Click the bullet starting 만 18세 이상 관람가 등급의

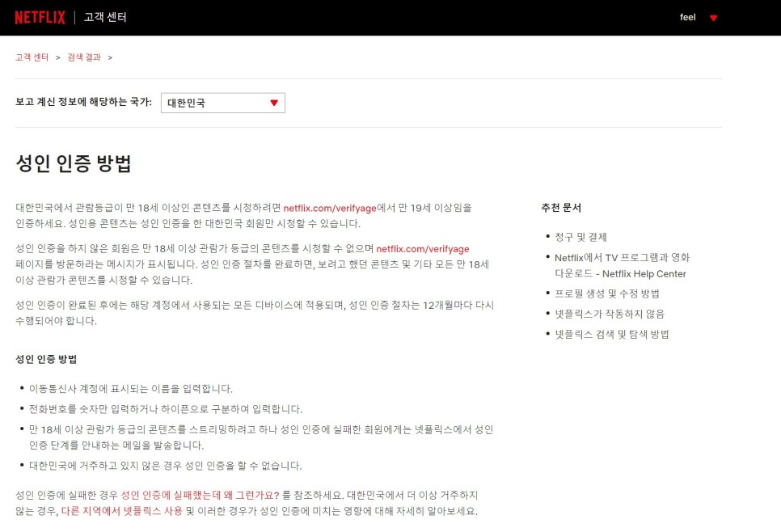(x=261, y=437)
